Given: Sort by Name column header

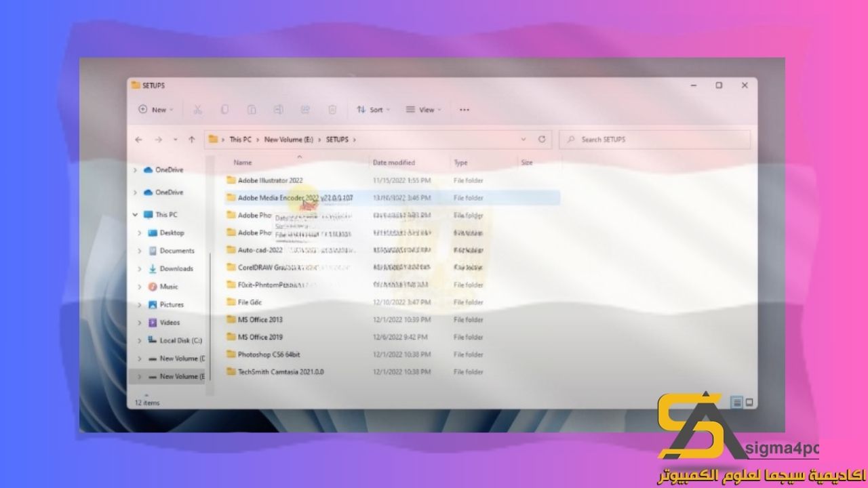Looking at the screenshot, I should click(x=243, y=163).
